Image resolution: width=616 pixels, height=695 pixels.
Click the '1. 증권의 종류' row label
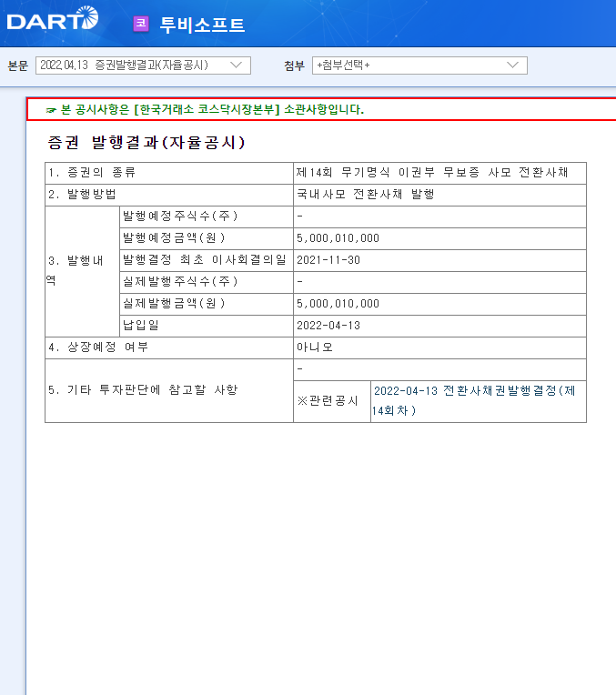(92, 173)
